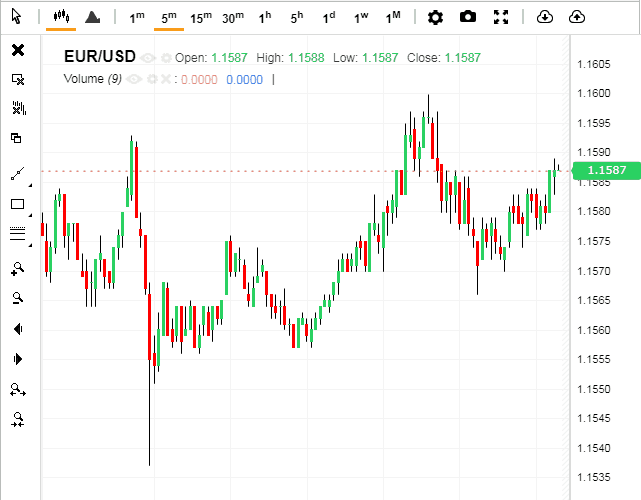This screenshot has width=641, height=500.
Task: Switch to the area chart type
Action: (92, 17)
